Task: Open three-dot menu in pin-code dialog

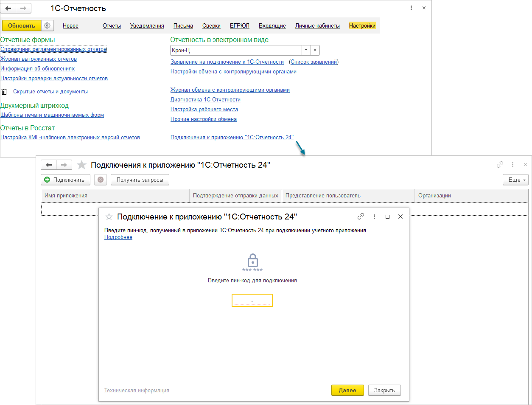Action: coord(374,217)
